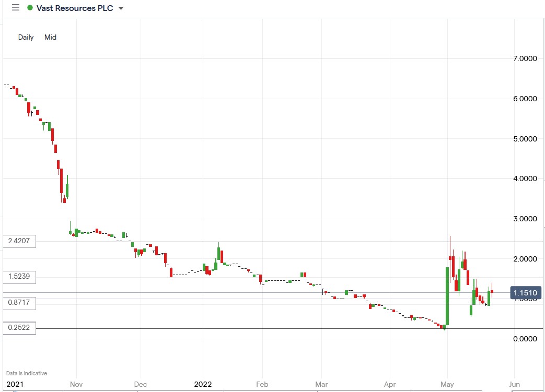Select the 1.5239 price level label
Viewport: 545px width, 392px height.
(19, 278)
